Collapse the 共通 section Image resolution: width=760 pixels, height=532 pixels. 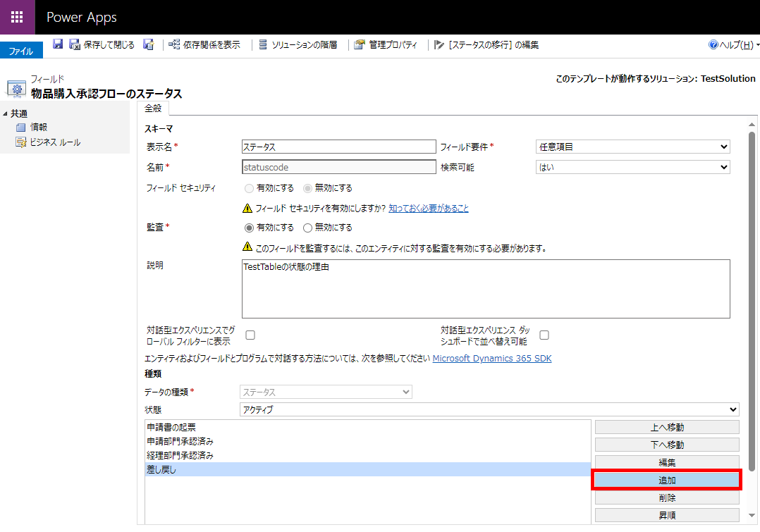pyautogui.click(x=6, y=113)
